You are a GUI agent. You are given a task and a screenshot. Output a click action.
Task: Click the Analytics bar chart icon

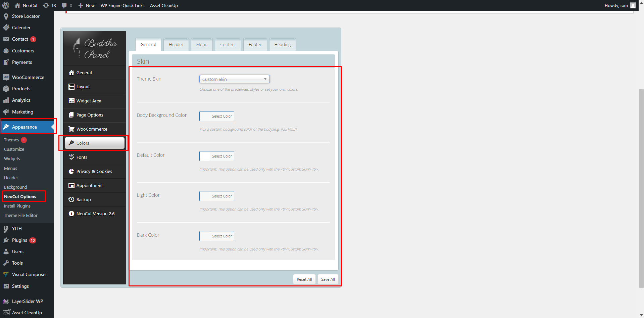[x=6, y=100]
